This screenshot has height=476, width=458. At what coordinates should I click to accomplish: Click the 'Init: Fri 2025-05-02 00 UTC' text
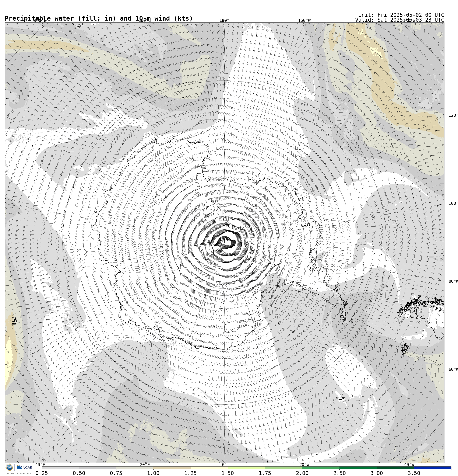[401, 15]
